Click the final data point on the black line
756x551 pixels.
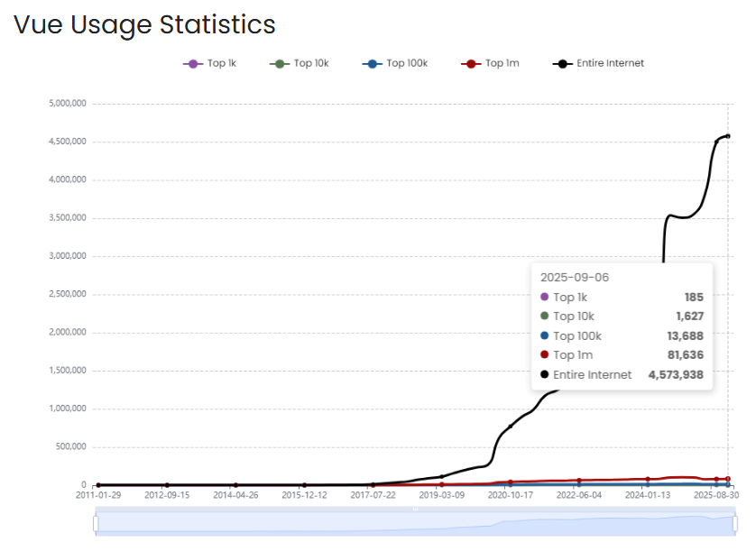click(728, 136)
